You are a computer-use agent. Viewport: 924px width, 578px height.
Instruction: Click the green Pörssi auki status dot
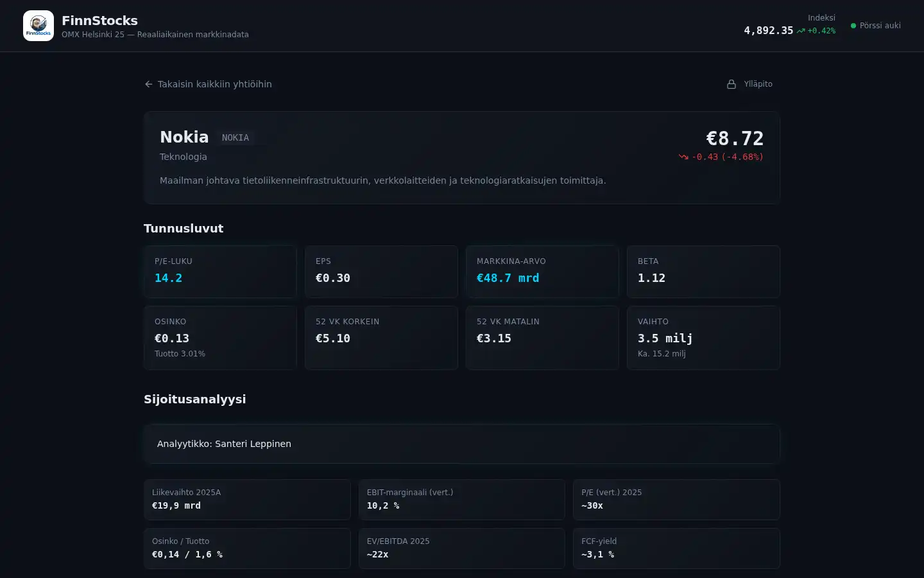(x=853, y=26)
